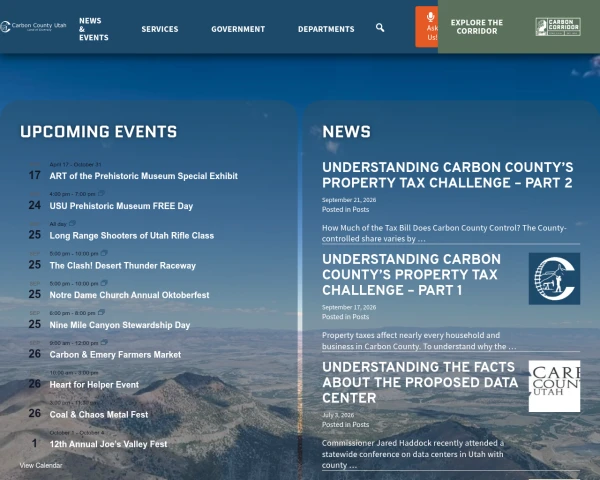Screen dimensions: 600x480
Task: Open the search magnifier icon
Action: click(x=380, y=28)
